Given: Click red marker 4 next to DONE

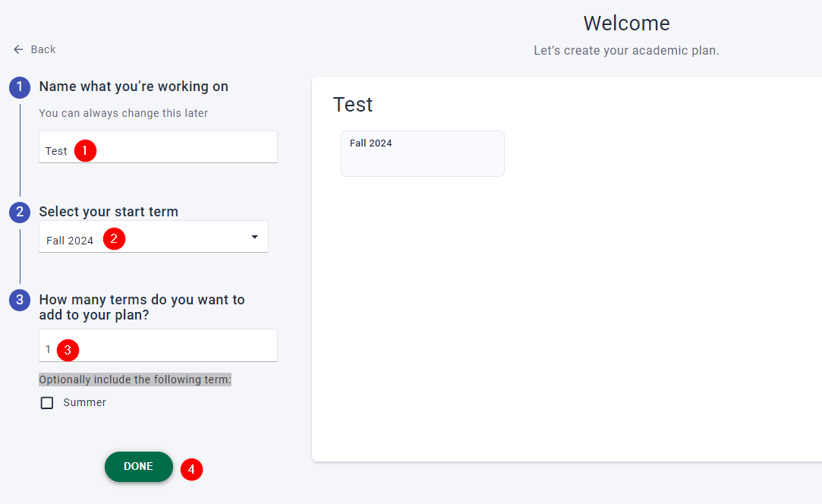Looking at the screenshot, I should (191, 470).
